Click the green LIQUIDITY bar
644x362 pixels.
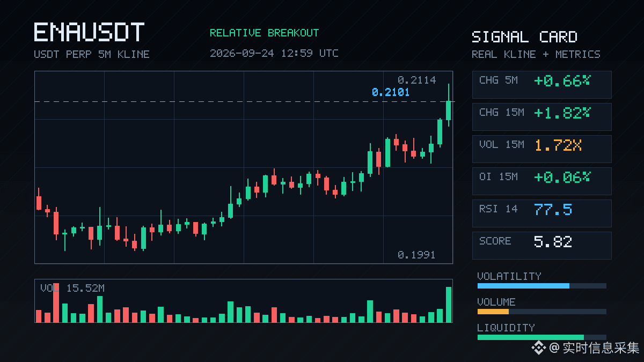[531, 337]
